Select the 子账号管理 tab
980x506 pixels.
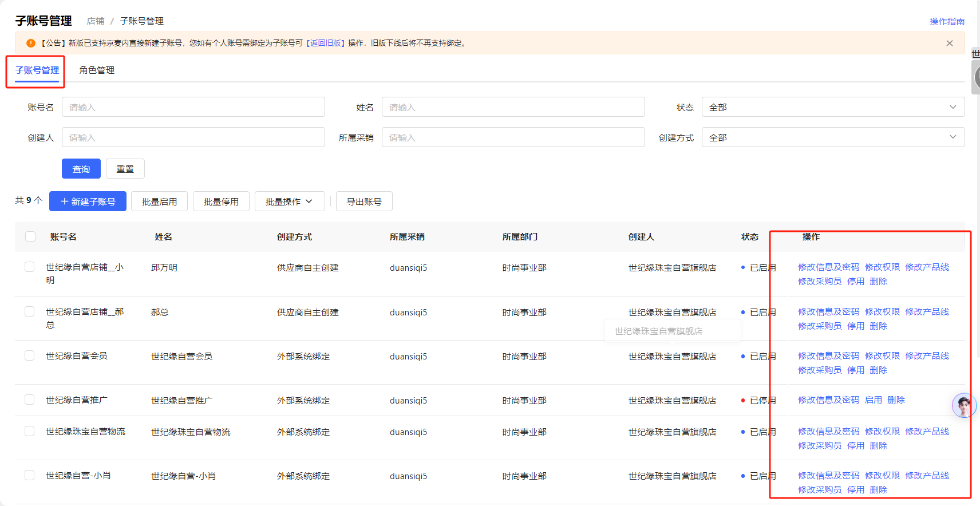point(37,70)
